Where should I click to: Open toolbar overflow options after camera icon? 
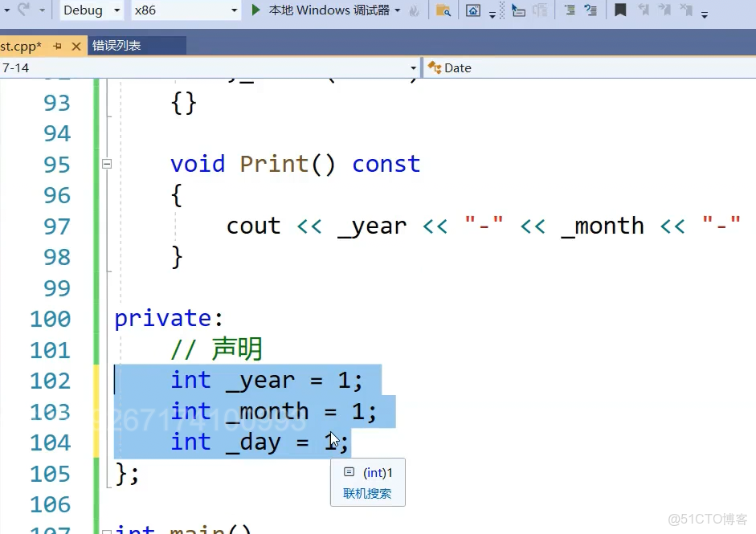click(492, 14)
